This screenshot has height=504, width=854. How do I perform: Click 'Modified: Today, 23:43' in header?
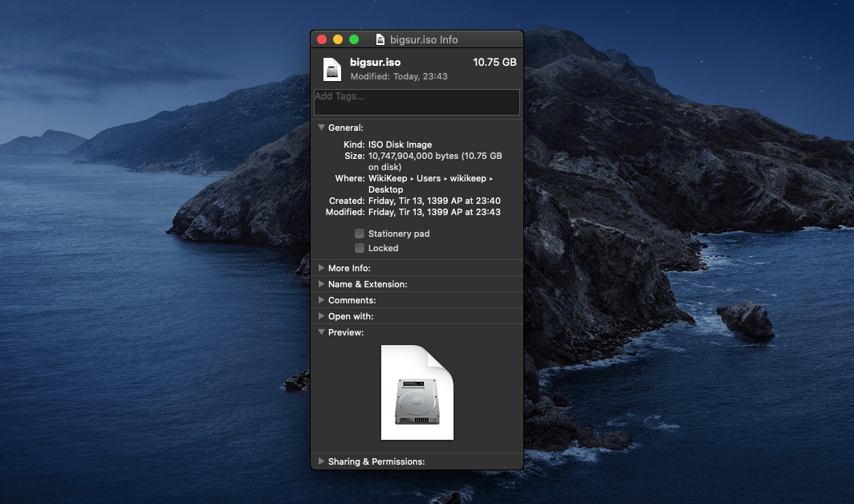click(399, 76)
